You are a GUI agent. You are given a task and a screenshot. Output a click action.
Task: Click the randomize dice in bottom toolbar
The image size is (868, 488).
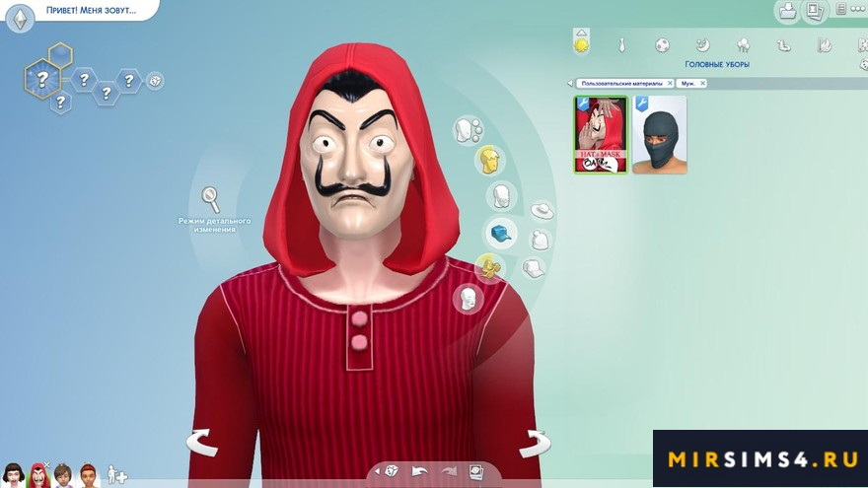pyautogui.click(x=392, y=471)
